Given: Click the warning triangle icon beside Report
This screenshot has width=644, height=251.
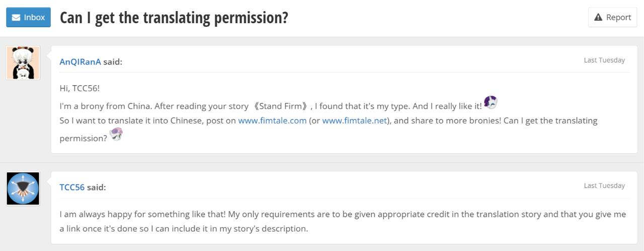Looking at the screenshot, I should pyautogui.click(x=598, y=17).
